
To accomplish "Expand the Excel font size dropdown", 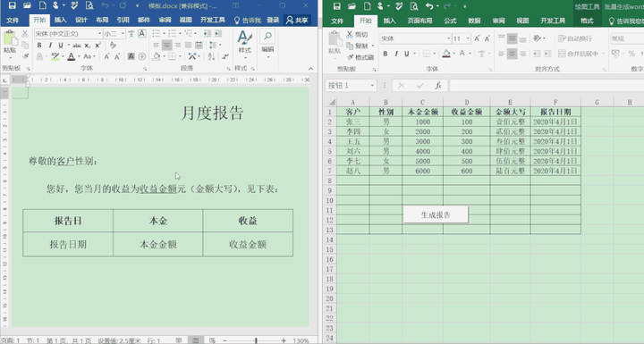I will [x=468, y=38].
